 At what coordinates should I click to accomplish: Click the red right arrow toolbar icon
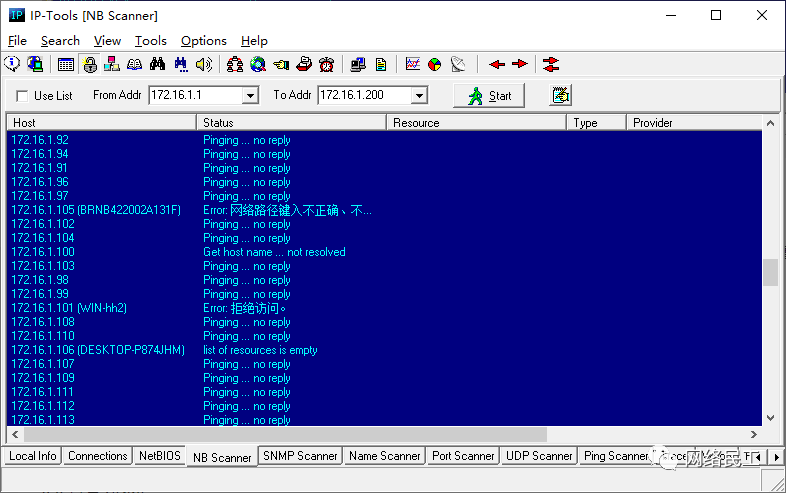520,64
